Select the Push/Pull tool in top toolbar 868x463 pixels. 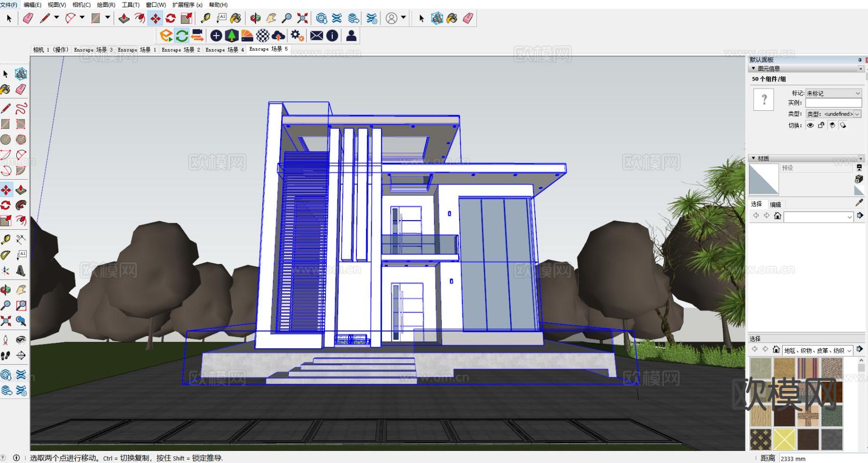click(x=124, y=18)
